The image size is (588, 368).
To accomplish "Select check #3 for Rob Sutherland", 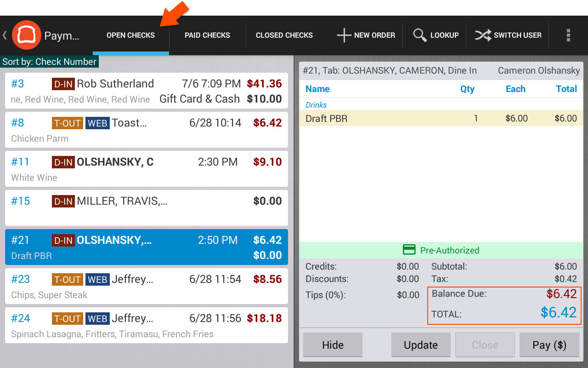I will [x=146, y=91].
